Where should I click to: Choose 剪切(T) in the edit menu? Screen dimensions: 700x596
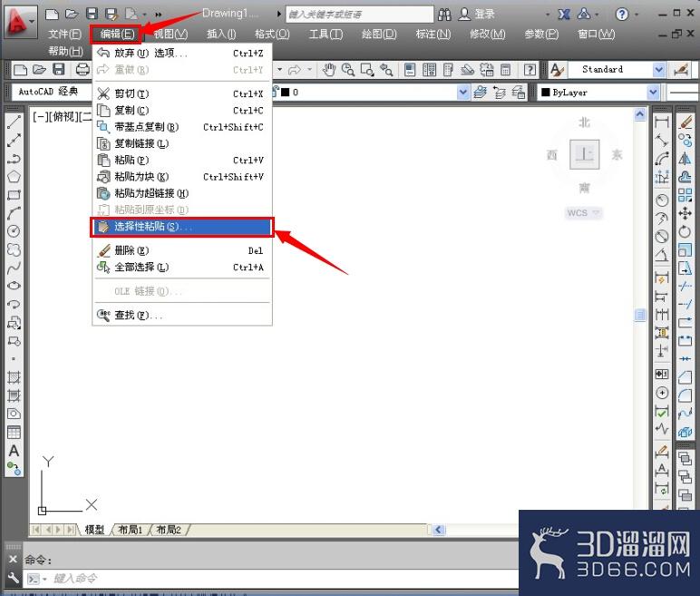tap(182, 93)
